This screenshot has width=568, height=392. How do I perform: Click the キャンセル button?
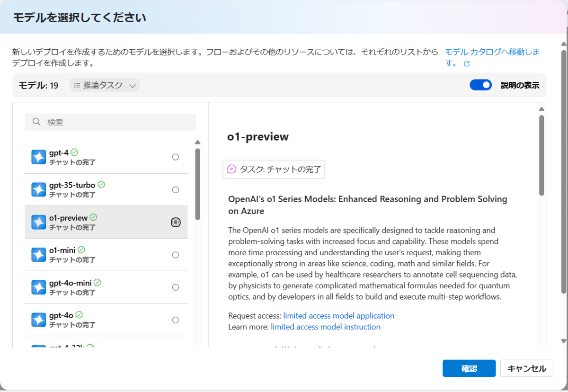tap(527, 369)
